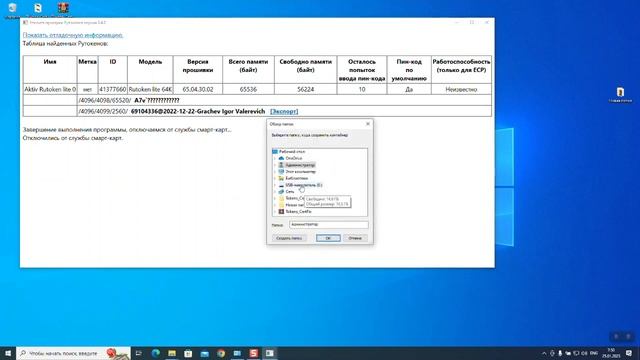The height and width of the screenshot is (360, 640).
Task: Click the clock and date in the taskbar
Action: coord(611,353)
